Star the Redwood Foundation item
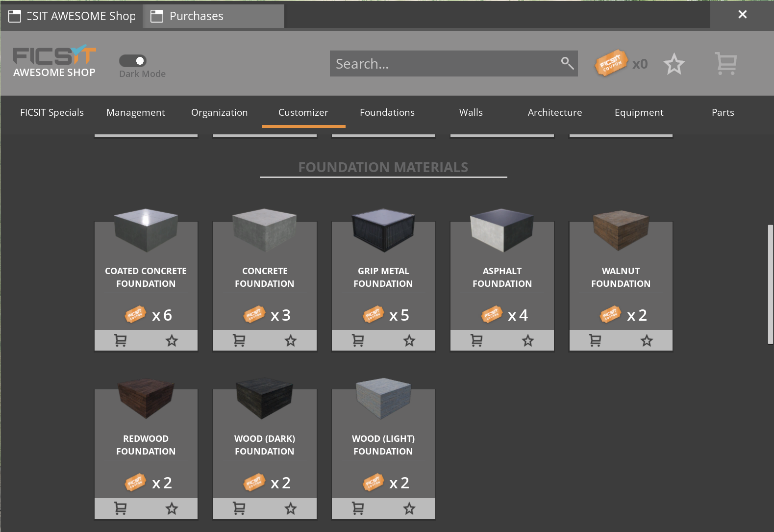Image resolution: width=774 pixels, height=532 pixels. pos(172,508)
